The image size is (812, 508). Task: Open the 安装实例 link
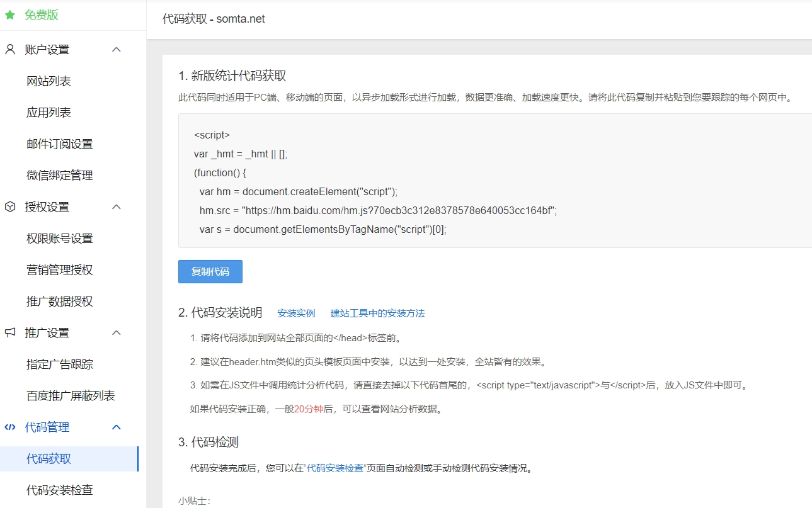pyautogui.click(x=296, y=313)
